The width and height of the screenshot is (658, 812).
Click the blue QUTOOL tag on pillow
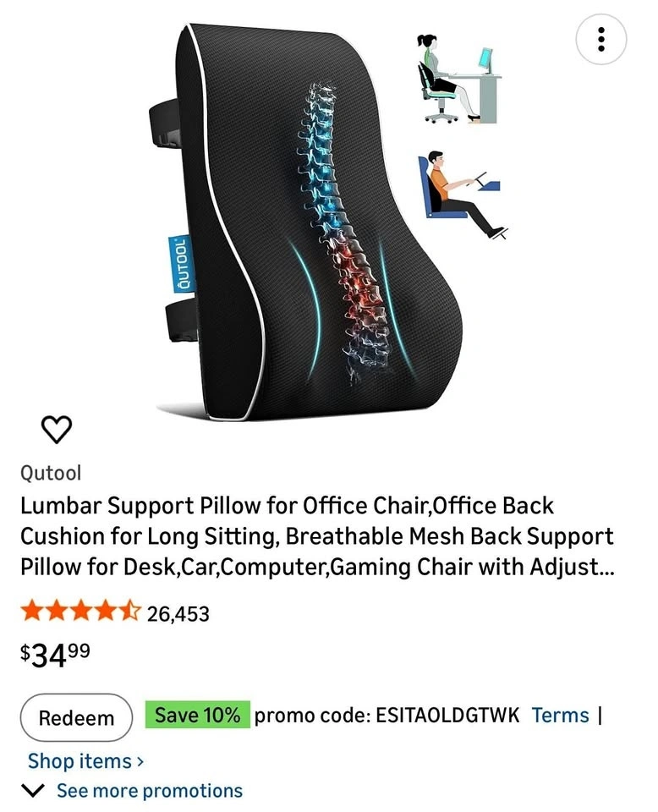(183, 264)
